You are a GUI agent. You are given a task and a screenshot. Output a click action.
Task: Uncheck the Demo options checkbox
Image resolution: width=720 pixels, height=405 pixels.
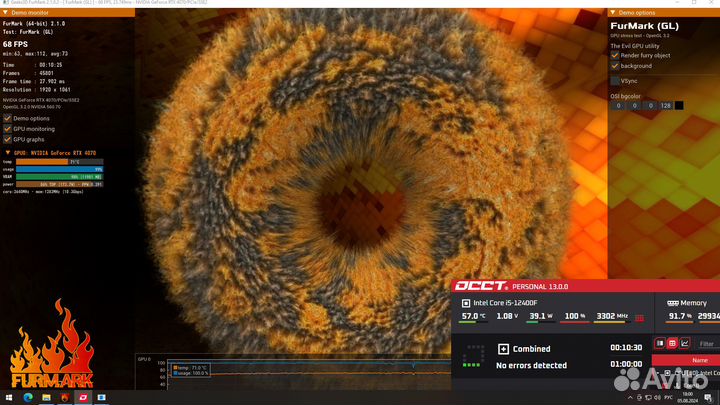tap(7, 118)
